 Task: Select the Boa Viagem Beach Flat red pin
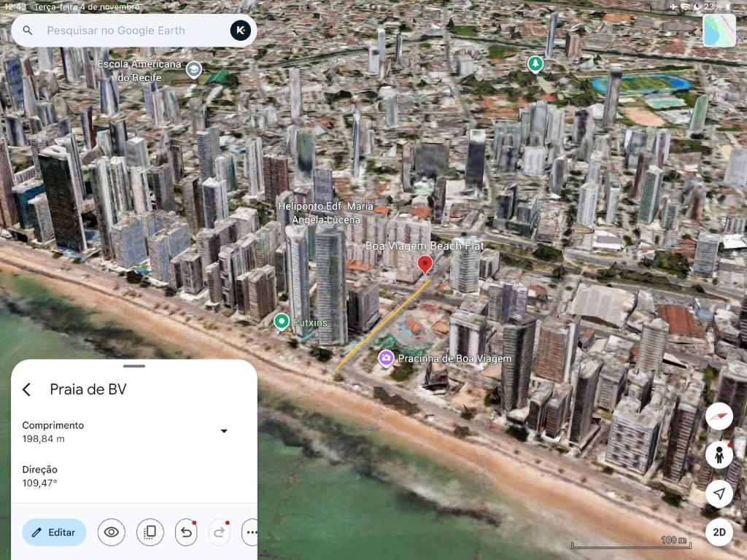pos(425,265)
